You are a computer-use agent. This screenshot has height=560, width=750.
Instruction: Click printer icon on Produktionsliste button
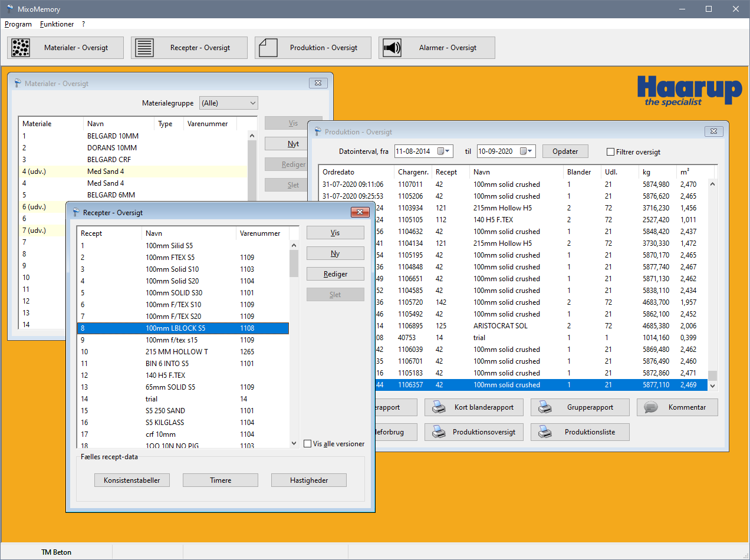tap(545, 432)
